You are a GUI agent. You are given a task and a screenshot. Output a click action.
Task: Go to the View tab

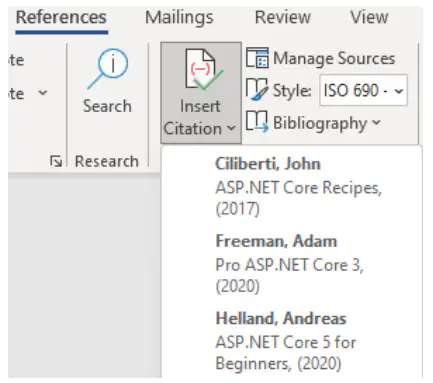pyautogui.click(x=369, y=17)
